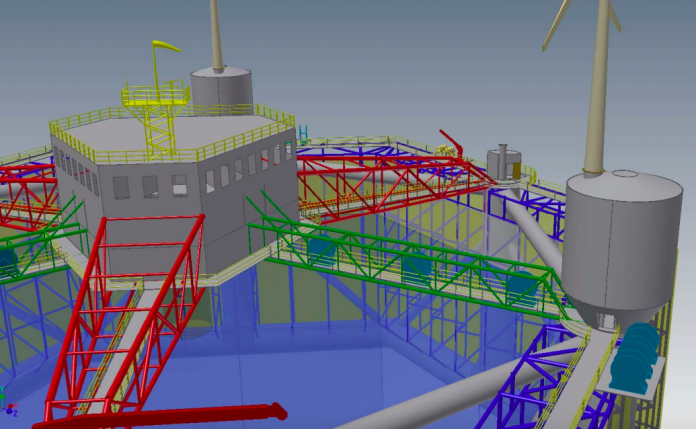Select the wind turbine blades at top right
Image resolution: width=696 pixels, height=429 pixels.
[581, 22]
